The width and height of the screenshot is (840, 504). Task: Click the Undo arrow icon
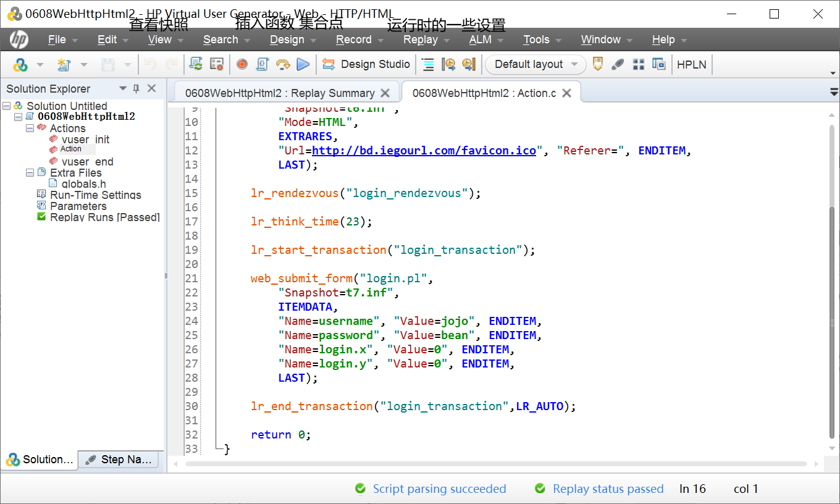[x=149, y=64]
